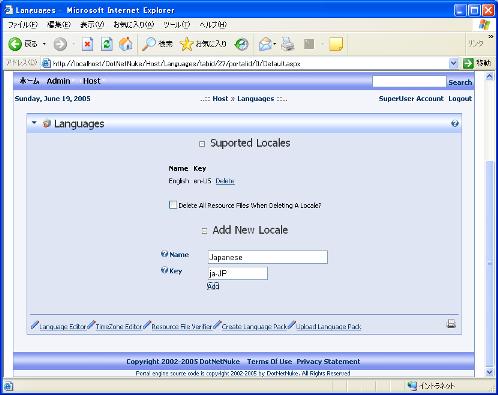Click the yellow note toolbar icon
Image resolution: width=498 pixels, height=395 pixels.
[336, 44]
